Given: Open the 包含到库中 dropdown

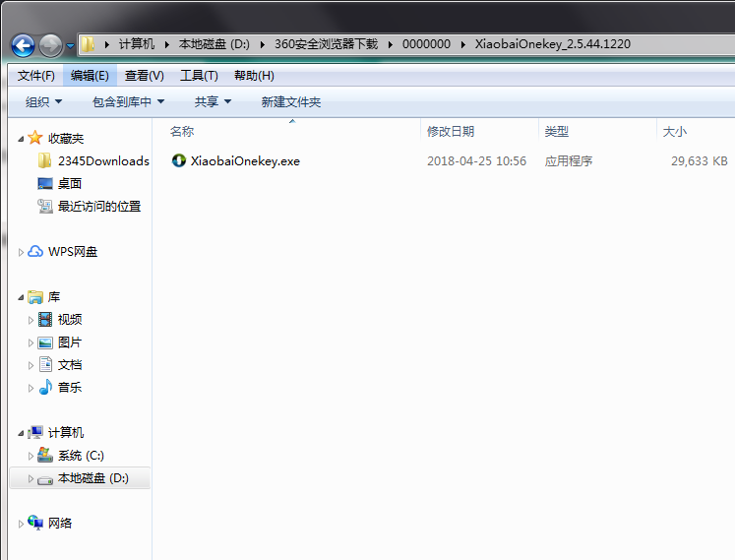Looking at the screenshot, I should click(x=129, y=101).
